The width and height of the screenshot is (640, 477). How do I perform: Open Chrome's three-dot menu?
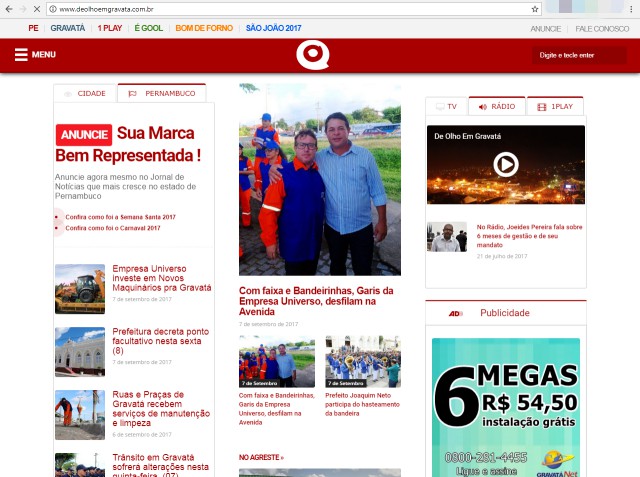pos(631,9)
